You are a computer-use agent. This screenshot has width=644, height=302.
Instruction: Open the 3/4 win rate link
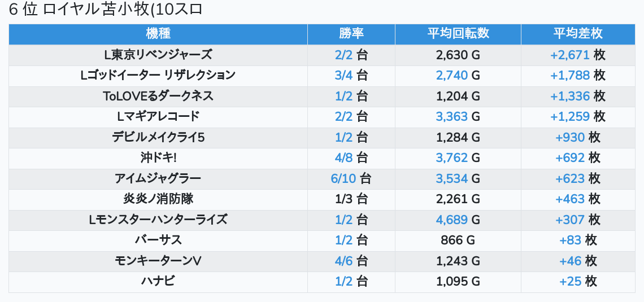[343, 75]
